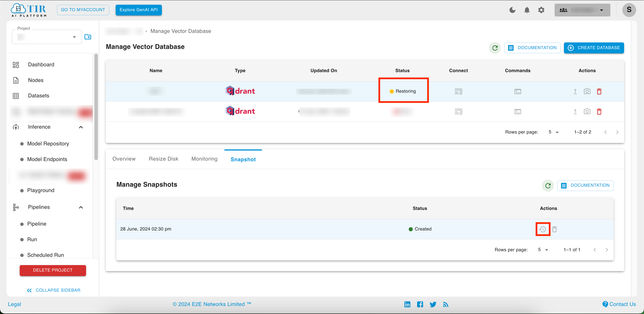The height and width of the screenshot is (314, 644).
Task: Open Connect icon for second database row
Action: point(458,112)
